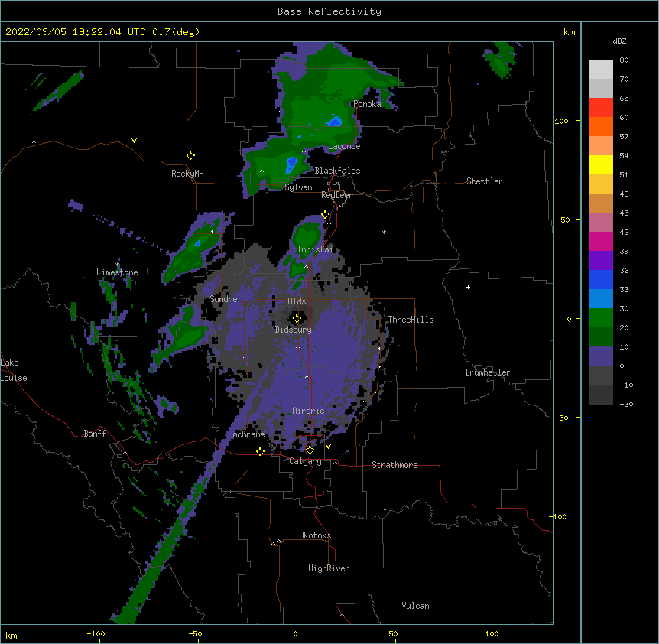Select the light gray 80-70 legend color
Screen dimensions: 659x644
(x=601, y=70)
